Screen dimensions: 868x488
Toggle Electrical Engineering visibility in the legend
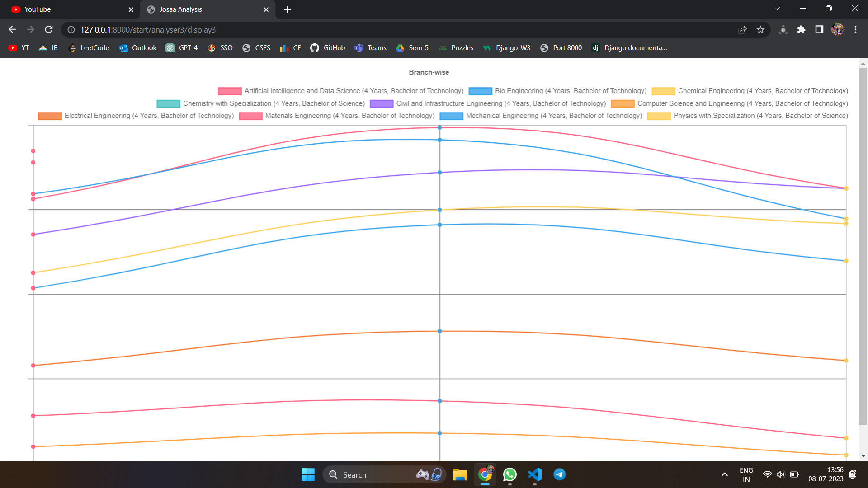tap(50, 116)
